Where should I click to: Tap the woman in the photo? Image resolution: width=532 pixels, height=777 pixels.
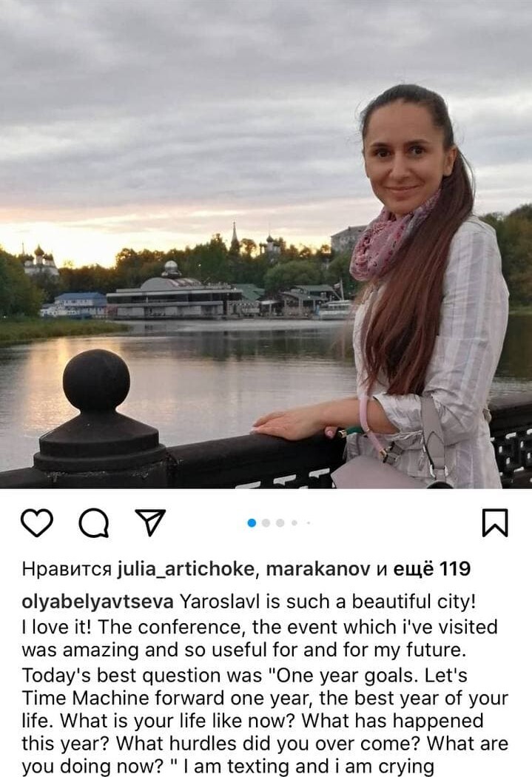point(421,287)
